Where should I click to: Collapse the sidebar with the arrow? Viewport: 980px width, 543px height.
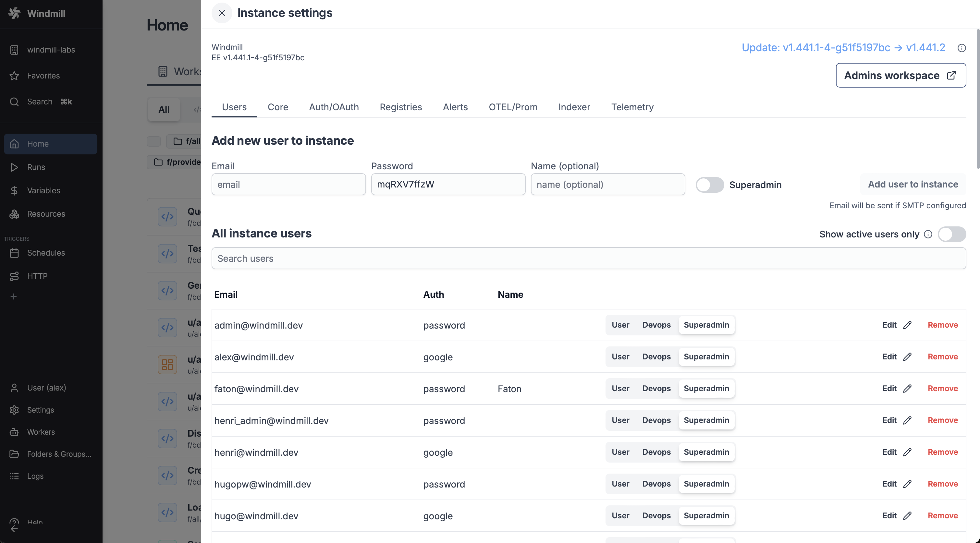(14, 529)
